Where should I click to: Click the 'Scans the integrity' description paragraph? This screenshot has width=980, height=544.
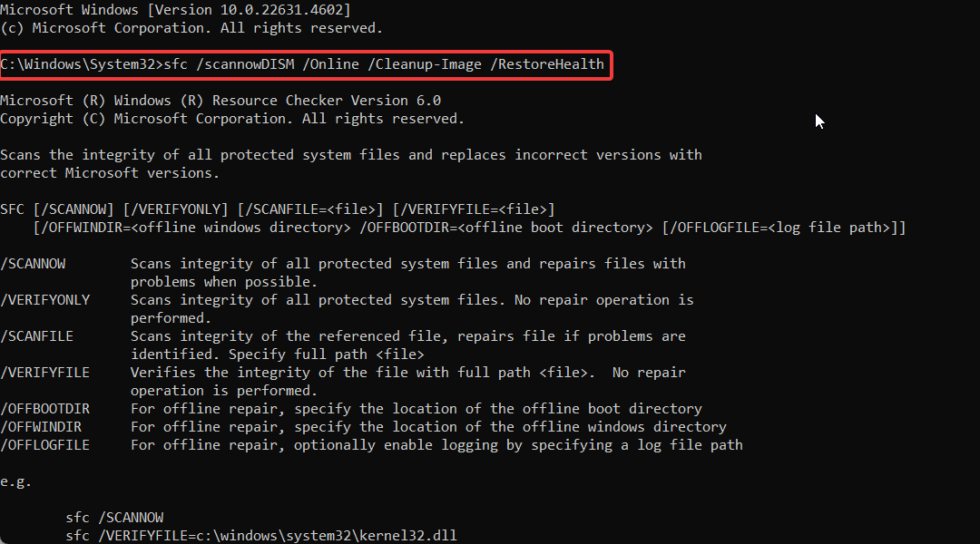point(351,163)
